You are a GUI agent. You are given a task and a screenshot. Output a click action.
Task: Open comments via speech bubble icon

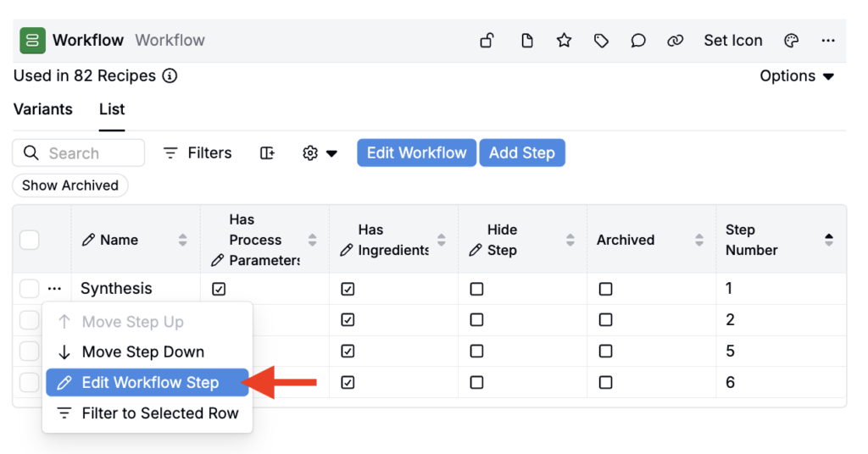[638, 41]
